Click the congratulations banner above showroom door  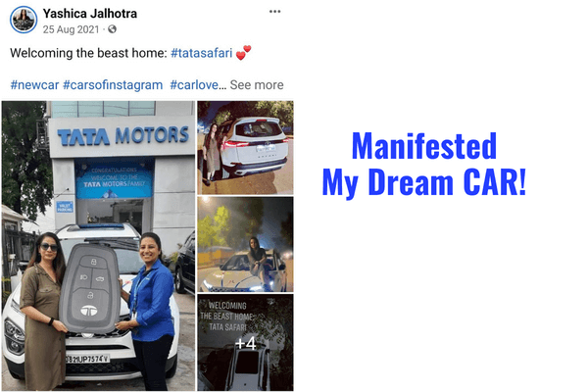click(115, 178)
